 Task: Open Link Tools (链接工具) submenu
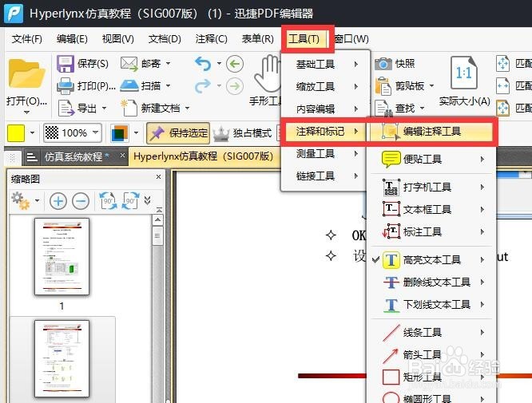point(326,176)
